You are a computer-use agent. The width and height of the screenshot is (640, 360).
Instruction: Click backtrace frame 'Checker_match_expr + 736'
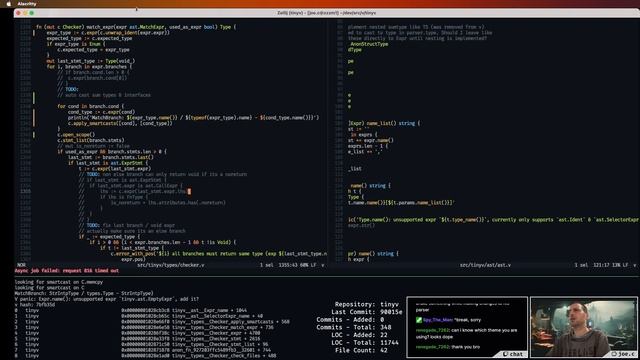222,327
